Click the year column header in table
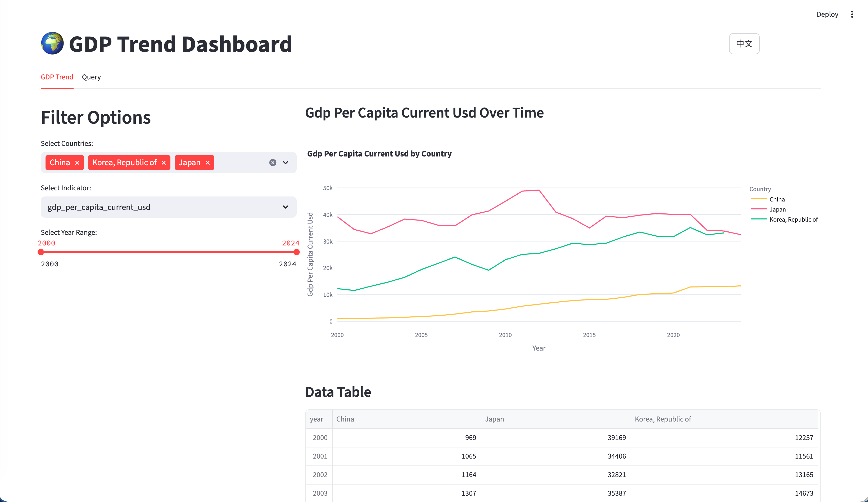 pyautogui.click(x=317, y=419)
